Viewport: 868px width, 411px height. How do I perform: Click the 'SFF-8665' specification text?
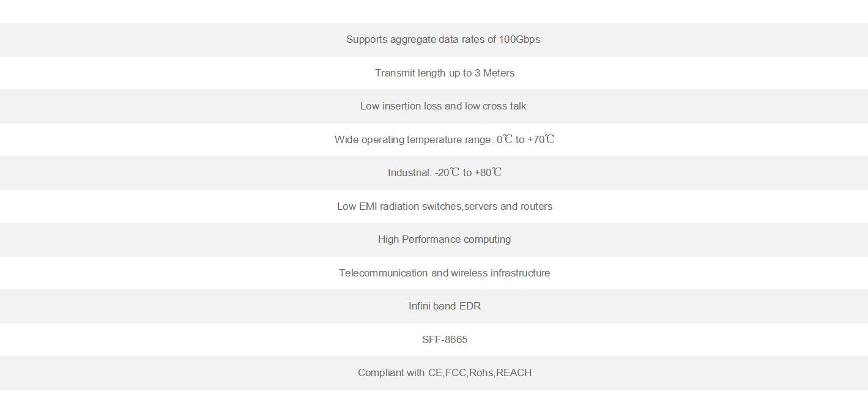coord(445,340)
